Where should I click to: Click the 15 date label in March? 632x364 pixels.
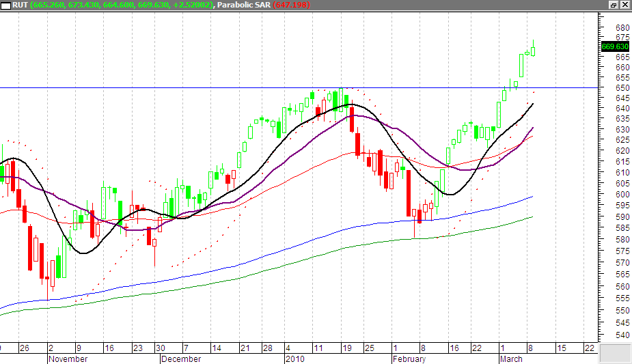tap(562, 348)
